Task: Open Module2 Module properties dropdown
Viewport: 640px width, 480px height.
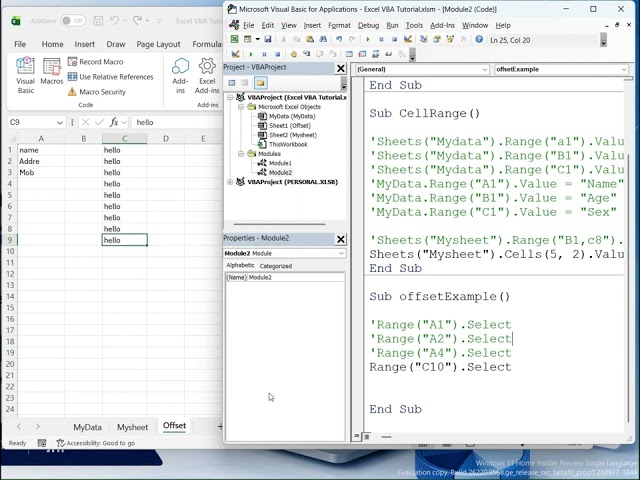Action: [341, 253]
